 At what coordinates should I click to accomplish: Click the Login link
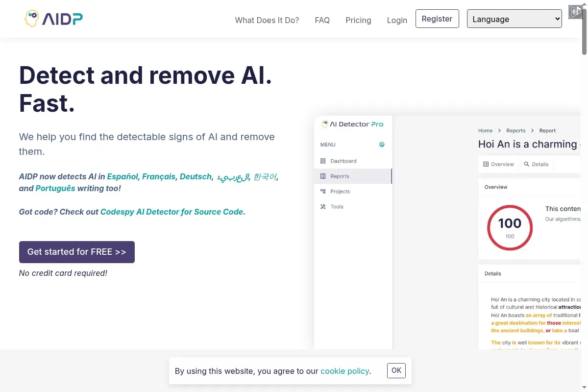pos(397,20)
